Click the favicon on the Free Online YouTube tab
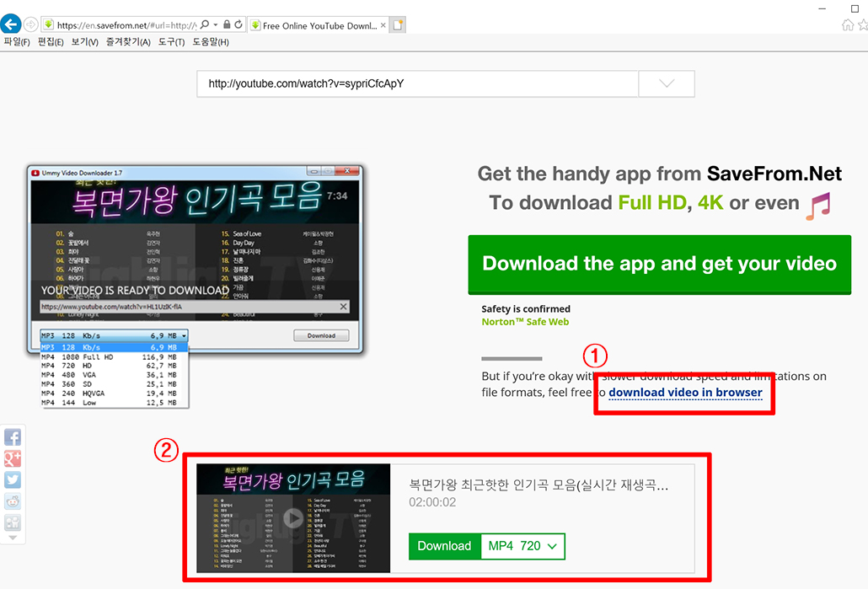This screenshot has width=868, height=589. tap(255, 25)
